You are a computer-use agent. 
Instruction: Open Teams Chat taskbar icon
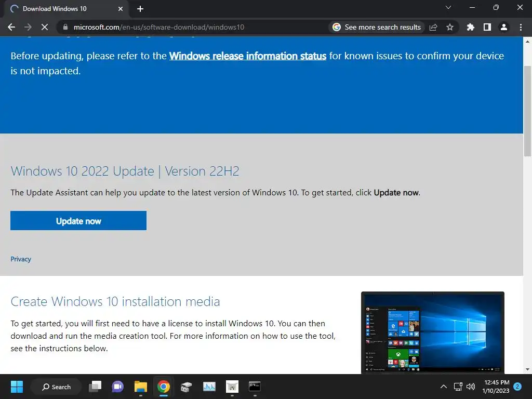coord(118,387)
